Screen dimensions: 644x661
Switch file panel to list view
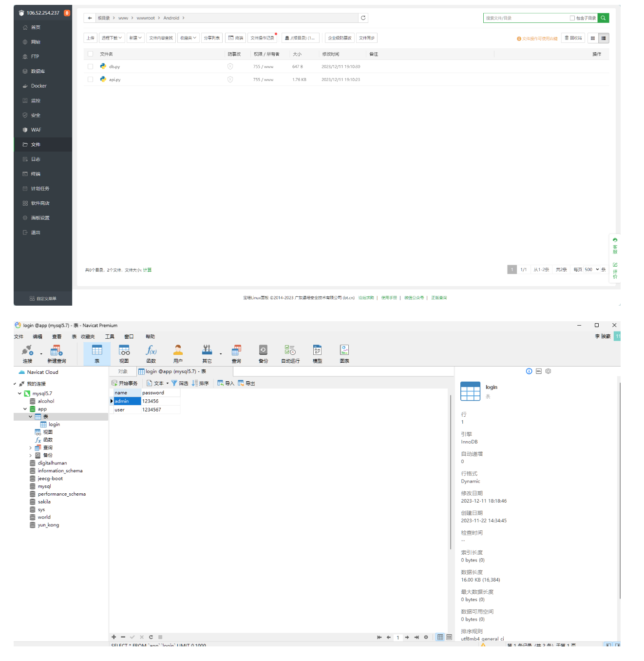(604, 38)
